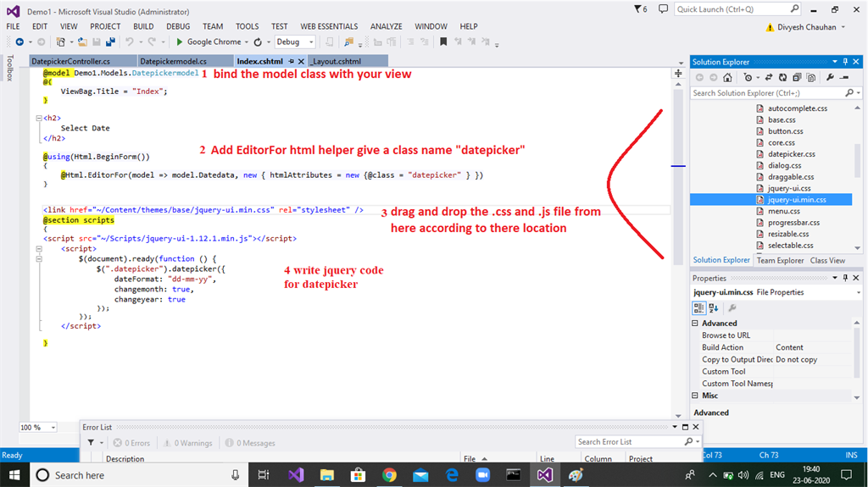Image resolution: width=868 pixels, height=487 pixels.
Task: Switch to the Class View tab
Action: 827,260
